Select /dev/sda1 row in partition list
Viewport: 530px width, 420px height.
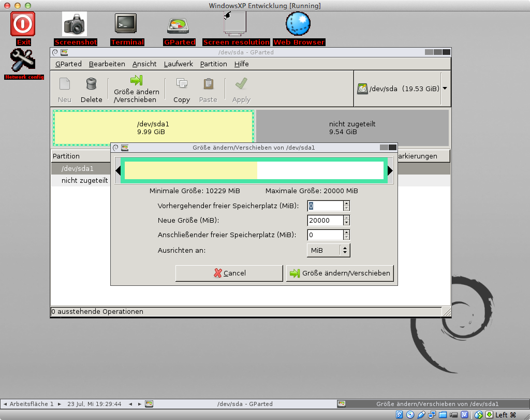(x=81, y=168)
